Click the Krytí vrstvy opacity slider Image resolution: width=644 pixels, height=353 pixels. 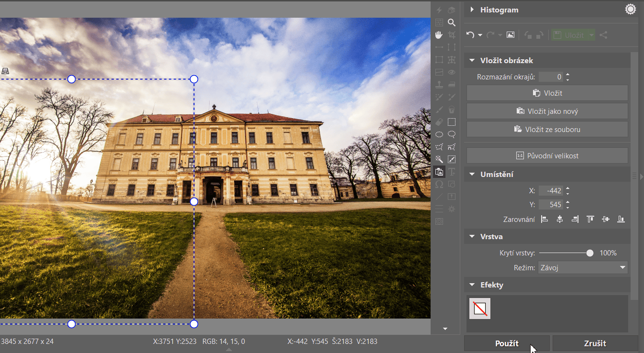[x=565, y=253]
